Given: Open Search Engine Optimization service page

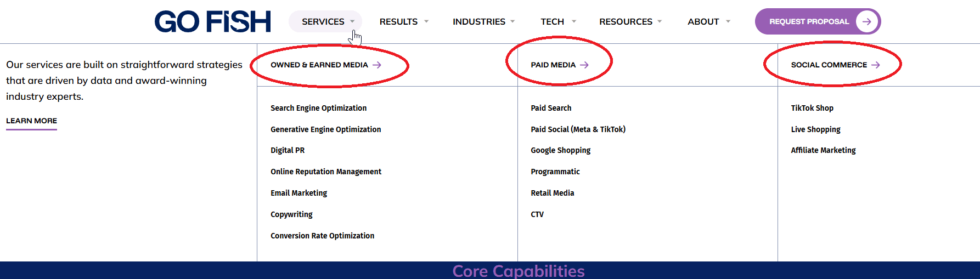Looking at the screenshot, I should 318,108.
